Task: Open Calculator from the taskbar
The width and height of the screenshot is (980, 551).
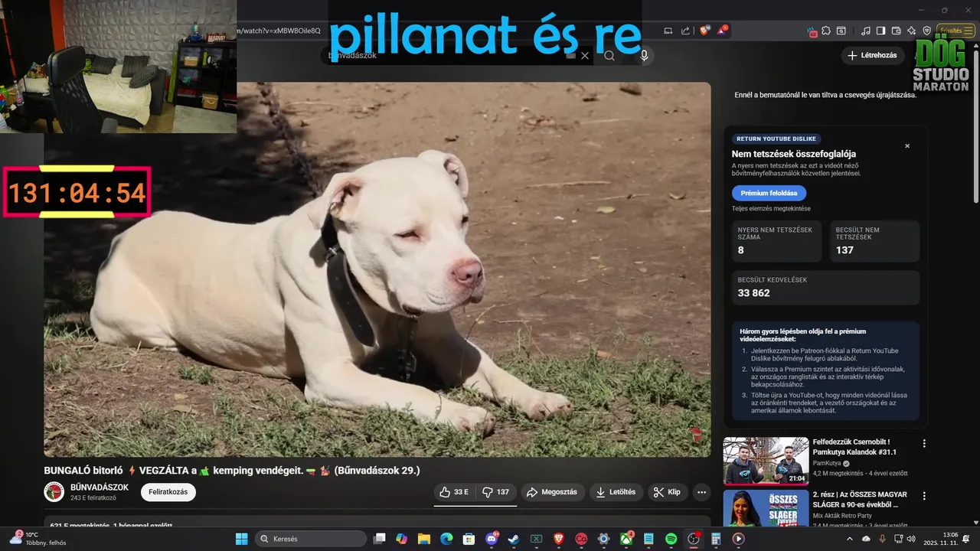Action: tap(716, 539)
